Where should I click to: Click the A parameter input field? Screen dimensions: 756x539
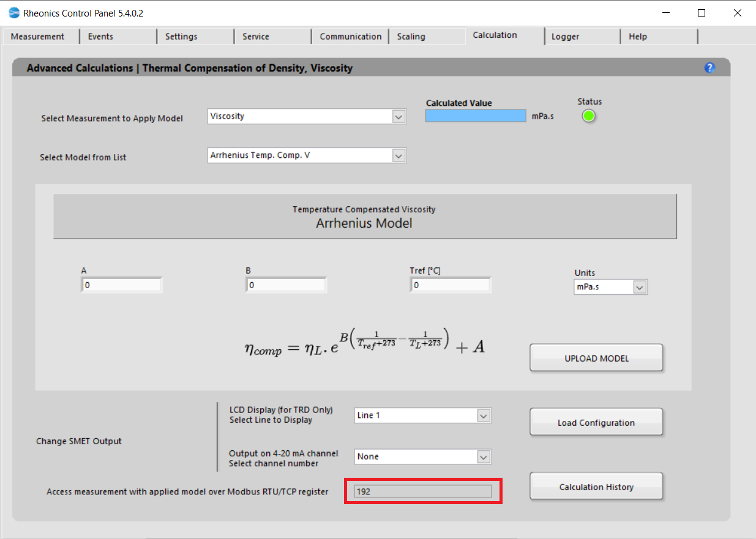click(x=122, y=285)
